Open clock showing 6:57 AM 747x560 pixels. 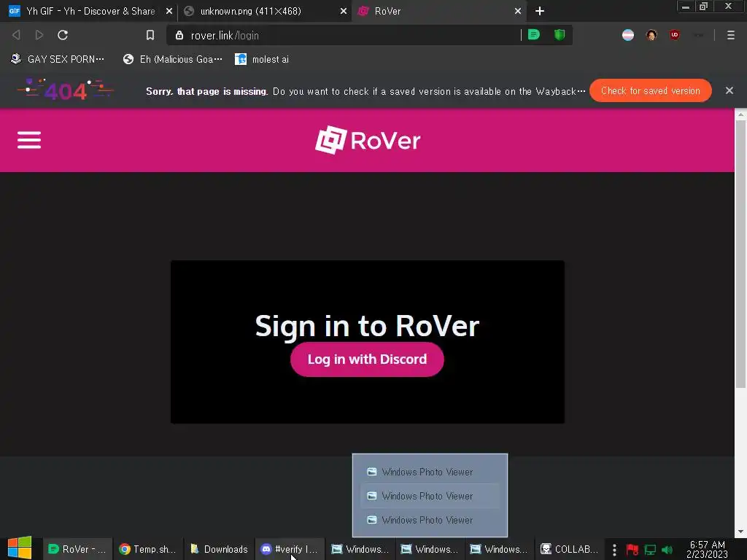pyautogui.click(x=708, y=549)
